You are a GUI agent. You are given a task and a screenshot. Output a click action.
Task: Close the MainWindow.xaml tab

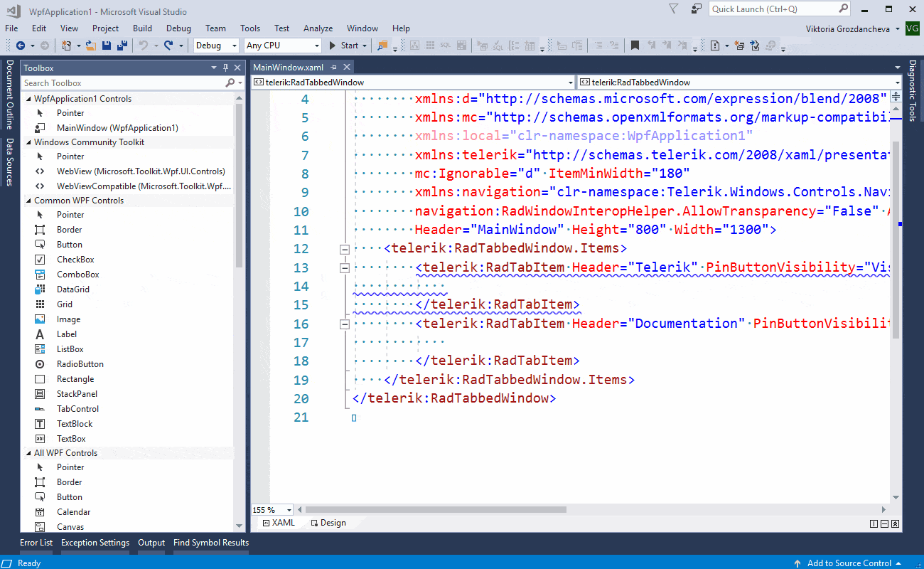pos(347,67)
